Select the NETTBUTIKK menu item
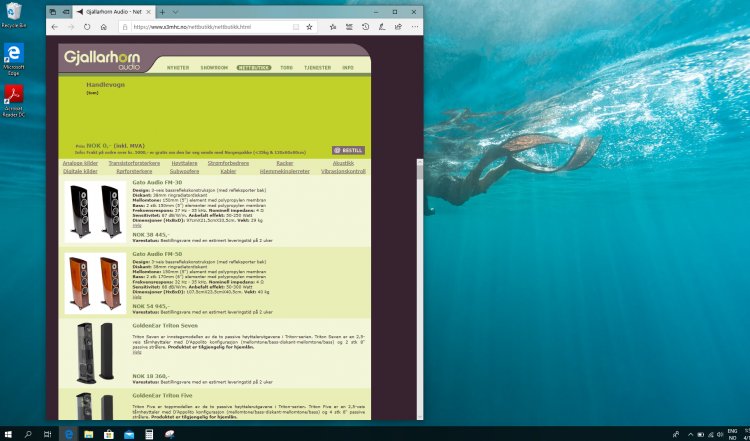The width and height of the screenshot is (750, 441). [x=254, y=68]
